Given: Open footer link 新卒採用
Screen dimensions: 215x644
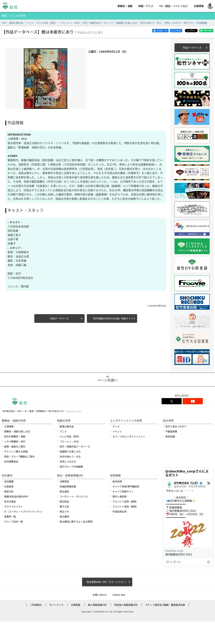Looking at the screenshot, I should point(117,481).
